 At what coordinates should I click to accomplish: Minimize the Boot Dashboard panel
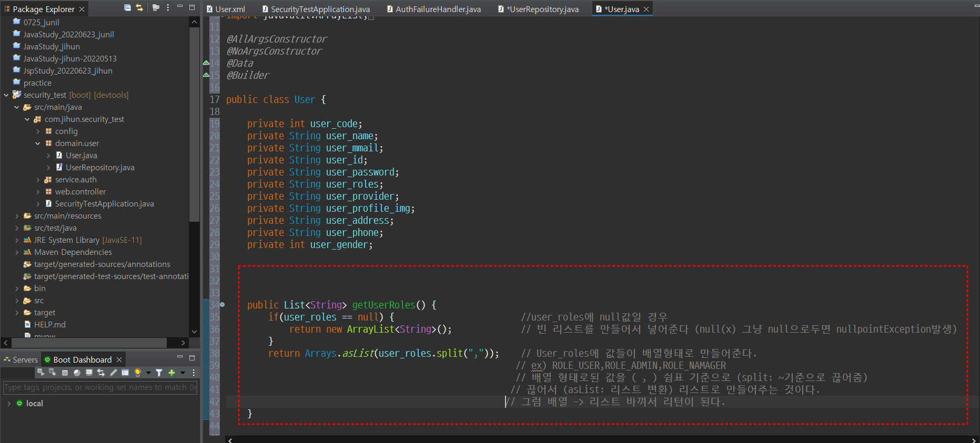[x=180, y=357]
